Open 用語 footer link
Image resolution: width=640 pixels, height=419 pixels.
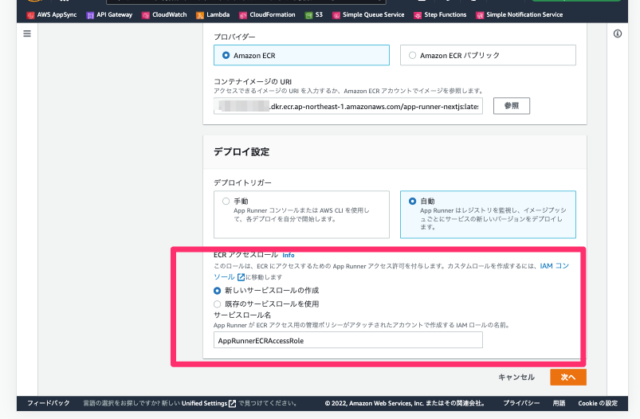coord(559,403)
